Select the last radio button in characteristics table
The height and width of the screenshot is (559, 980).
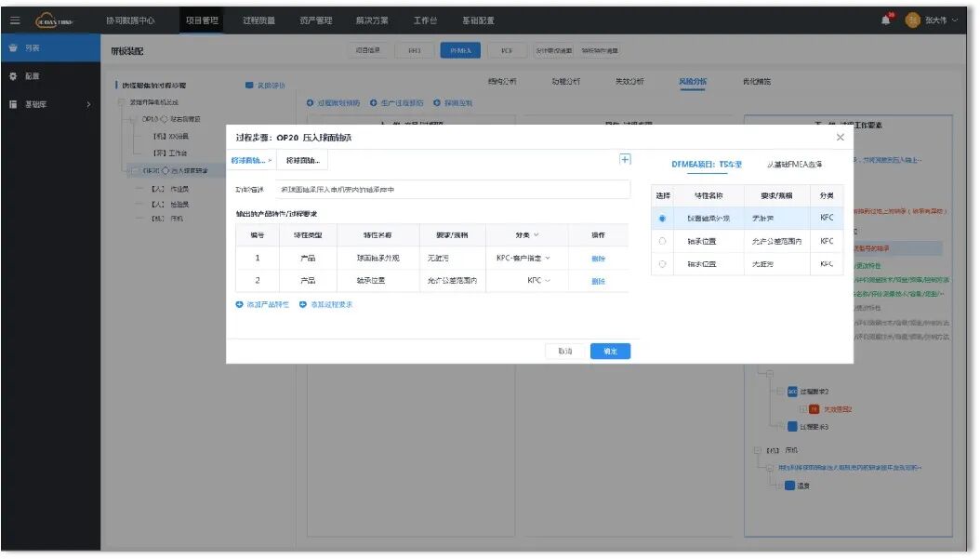(663, 264)
